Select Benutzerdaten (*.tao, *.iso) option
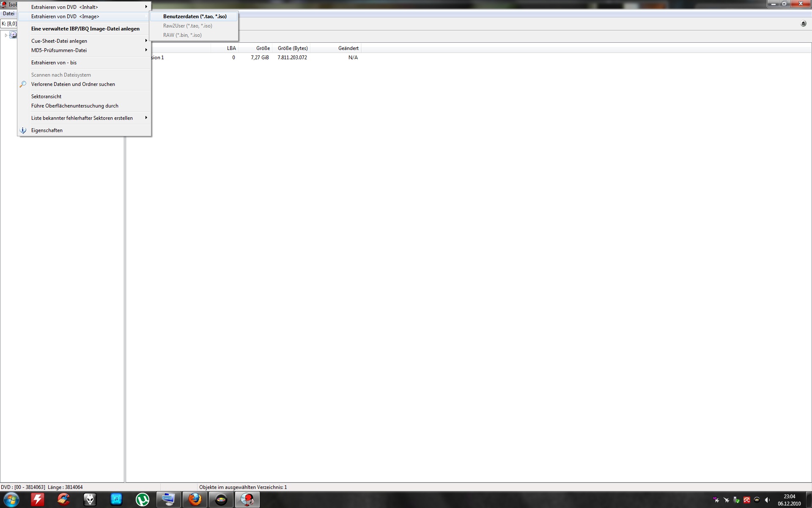 tap(195, 17)
